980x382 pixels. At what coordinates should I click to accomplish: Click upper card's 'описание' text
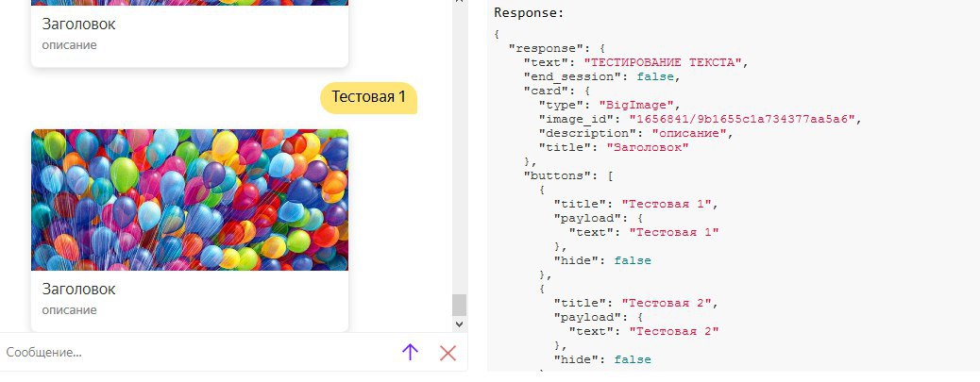point(69,45)
